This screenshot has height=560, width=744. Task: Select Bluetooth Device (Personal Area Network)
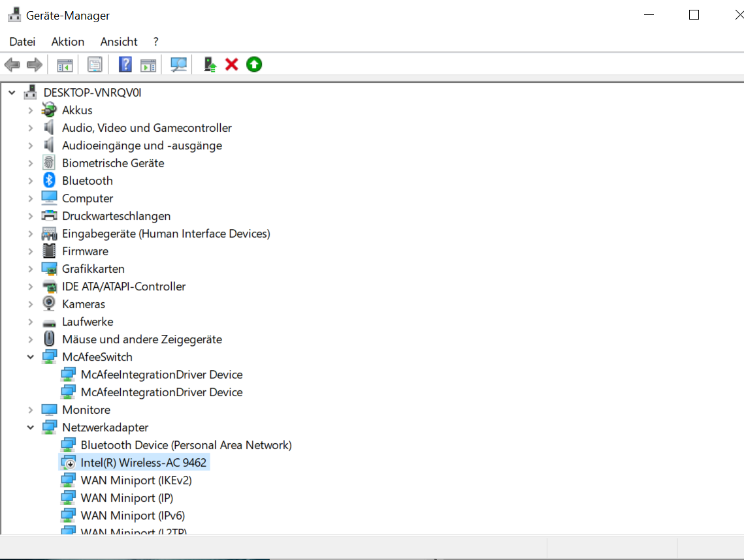(x=186, y=444)
